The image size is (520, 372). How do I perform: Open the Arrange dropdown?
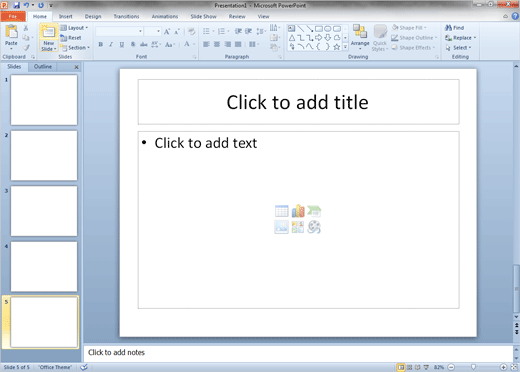360,37
